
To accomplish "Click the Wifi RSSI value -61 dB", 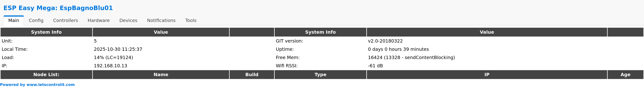I will pos(375,66).
